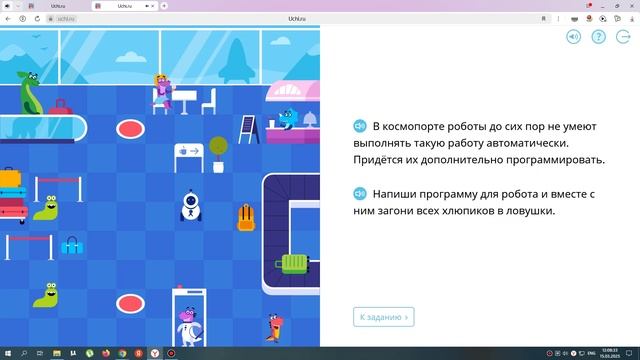Click the white robot on the floor
This screenshot has width=640, height=360.
coord(191,206)
